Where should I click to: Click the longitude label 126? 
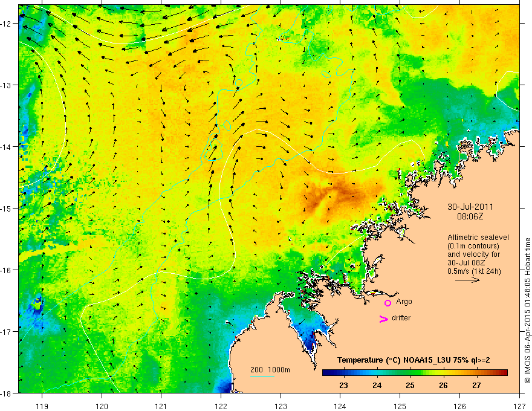tap(459, 406)
